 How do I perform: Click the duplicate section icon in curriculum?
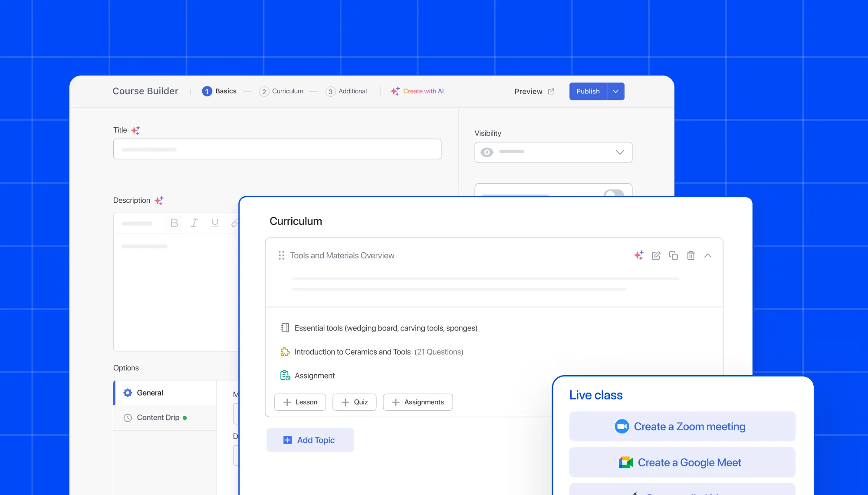tap(673, 255)
